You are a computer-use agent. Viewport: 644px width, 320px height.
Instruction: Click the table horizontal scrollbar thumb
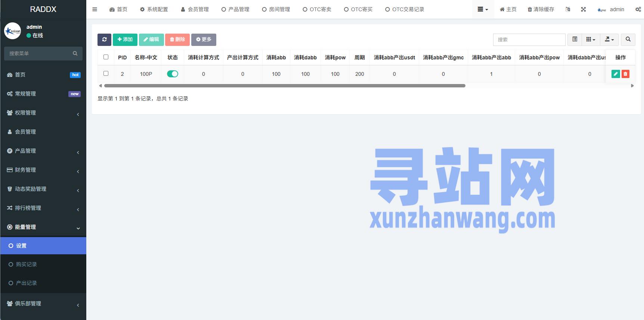285,86
